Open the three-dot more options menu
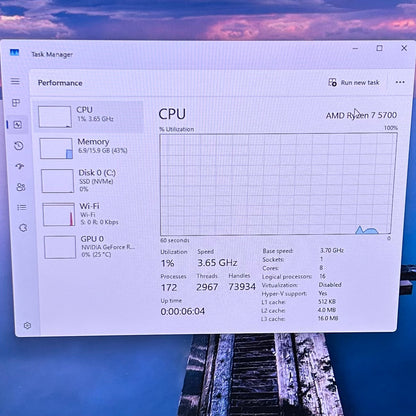 click(400, 82)
